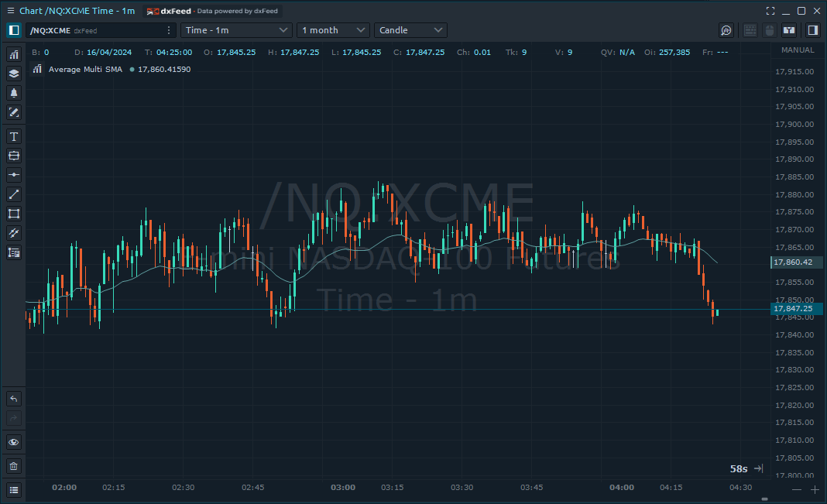Open alerts with the bell icon
The height and width of the screenshot is (504, 827).
(x=13, y=93)
